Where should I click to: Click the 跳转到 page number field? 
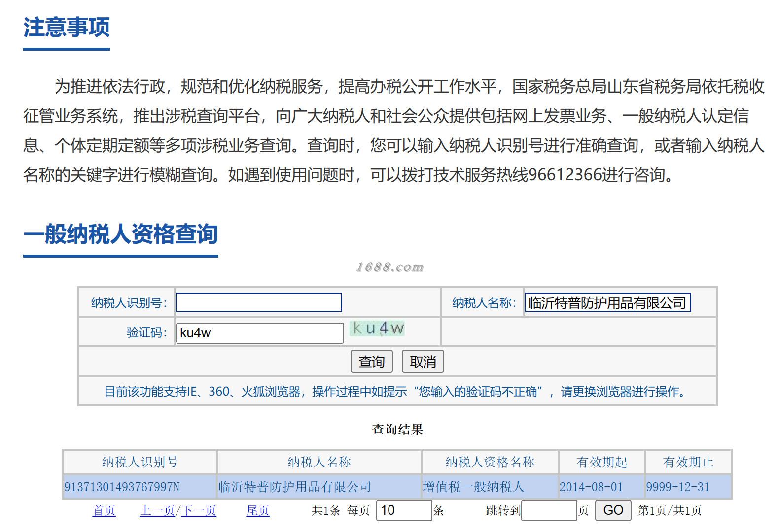click(549, 510)
